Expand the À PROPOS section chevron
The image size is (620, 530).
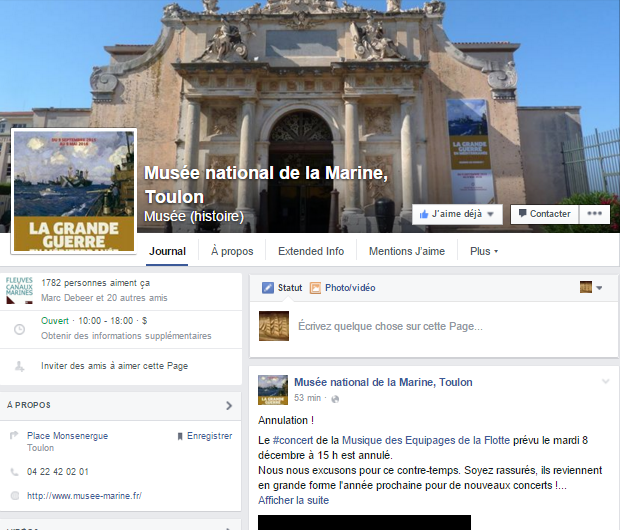point(229,405)
